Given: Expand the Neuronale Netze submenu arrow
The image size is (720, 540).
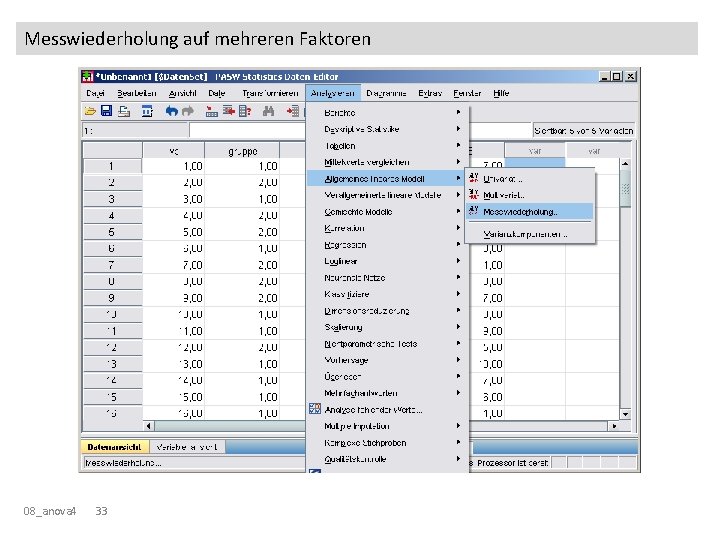Looking at the screenshot, I should 458,277.
